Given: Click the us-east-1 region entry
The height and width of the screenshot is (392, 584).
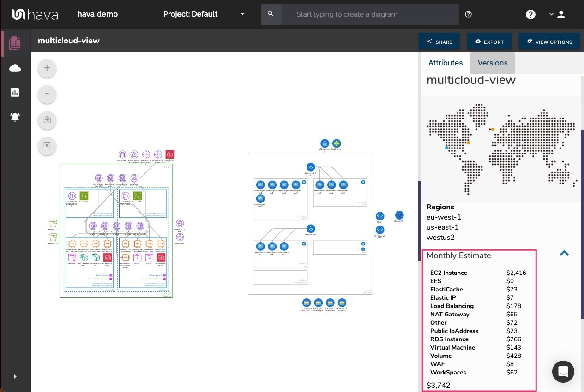Looking at the screenshot, I should point(443,227).
